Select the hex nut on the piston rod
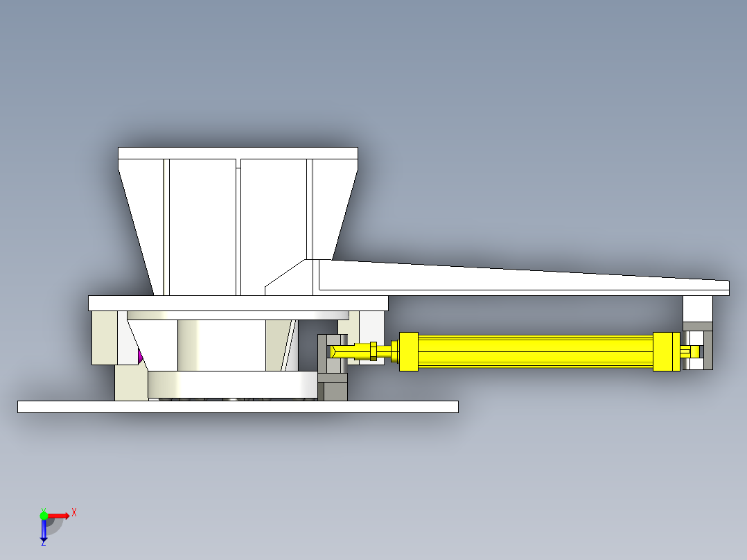Viewport: 747px width, 560px height. [x=373, y=351]
